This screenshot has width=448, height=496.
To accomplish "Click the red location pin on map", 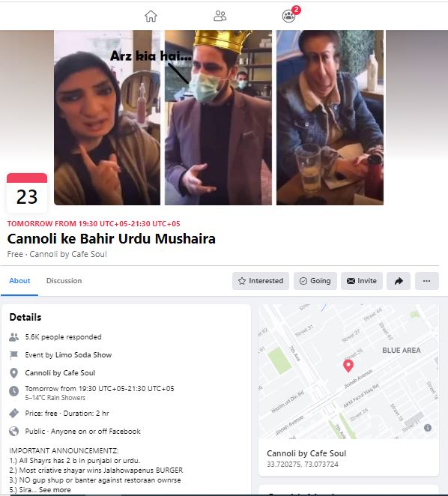I will (x=348, y=366).
